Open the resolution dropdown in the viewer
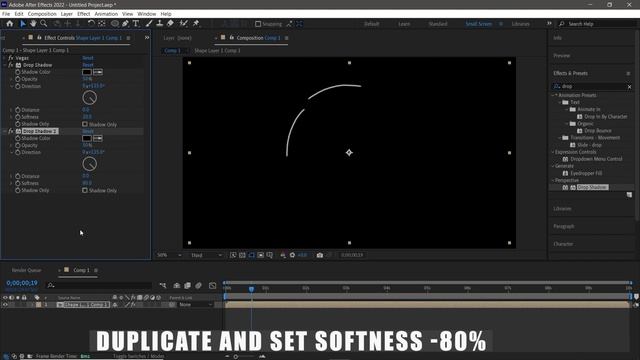This screenshot has width=640, height=360. [207, 255]
